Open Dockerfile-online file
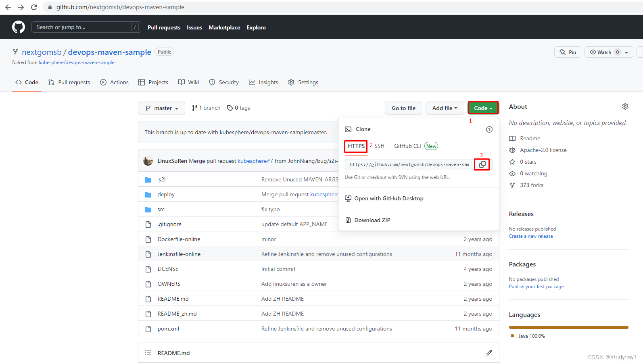 (x=179, y=239)
